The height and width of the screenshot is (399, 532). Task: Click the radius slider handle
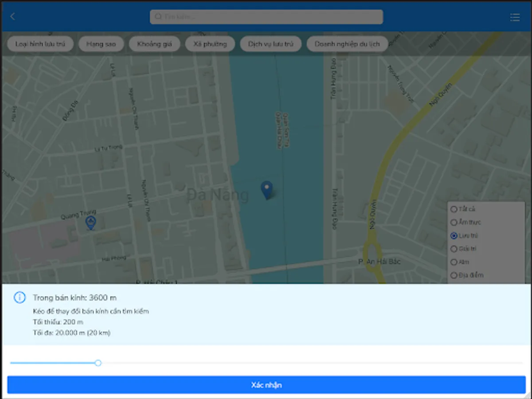tap(98, 363)
